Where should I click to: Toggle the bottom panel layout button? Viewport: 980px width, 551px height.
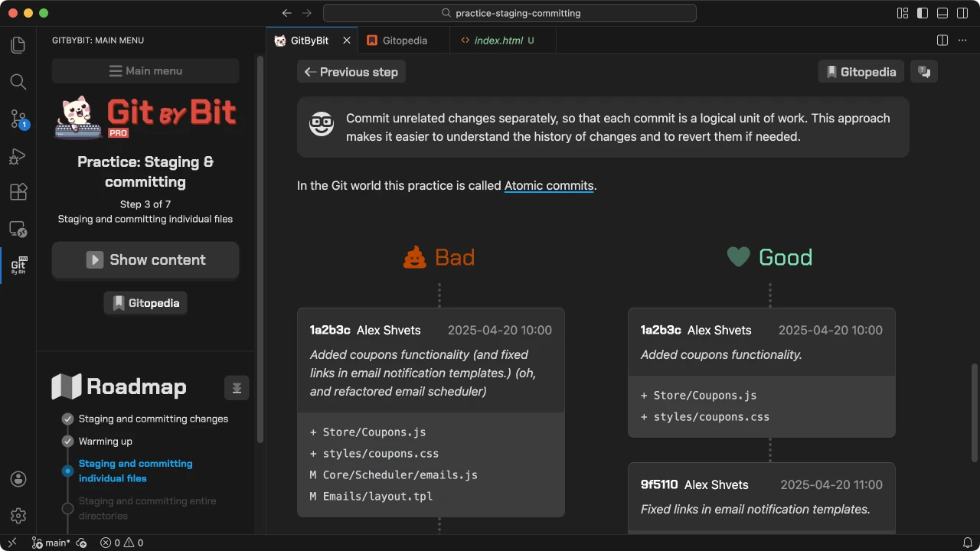[x=942, y=13]
